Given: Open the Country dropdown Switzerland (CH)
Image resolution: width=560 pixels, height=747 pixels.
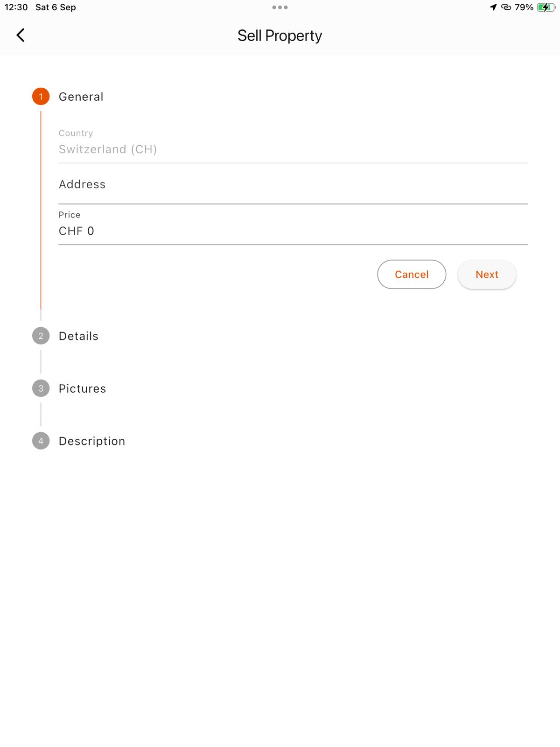Looking at the screenshot, I should (x=293, y=144).
